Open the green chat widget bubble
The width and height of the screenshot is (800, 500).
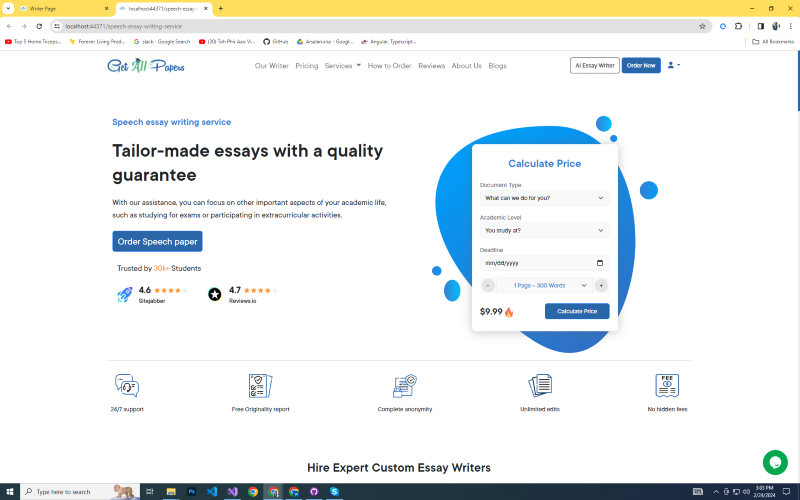coord(775,462)
